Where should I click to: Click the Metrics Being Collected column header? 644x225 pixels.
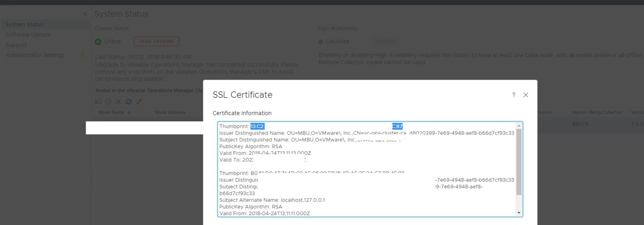(x=597, y=112)
